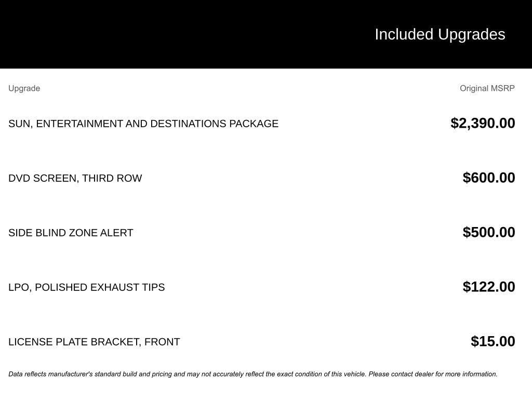Select the License Plate Bracket, Front upgrade
532x399 pixels.
(x=94, y=342)
